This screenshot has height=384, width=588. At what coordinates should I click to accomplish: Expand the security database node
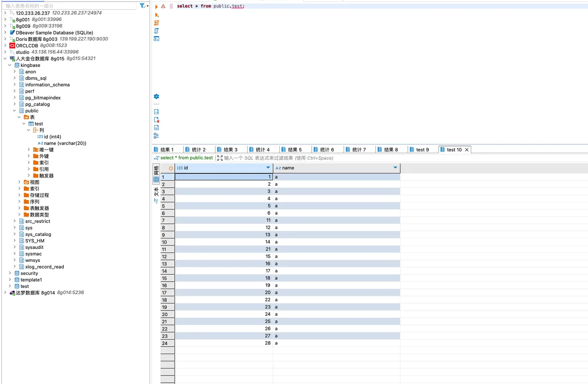tap(10, 274)
